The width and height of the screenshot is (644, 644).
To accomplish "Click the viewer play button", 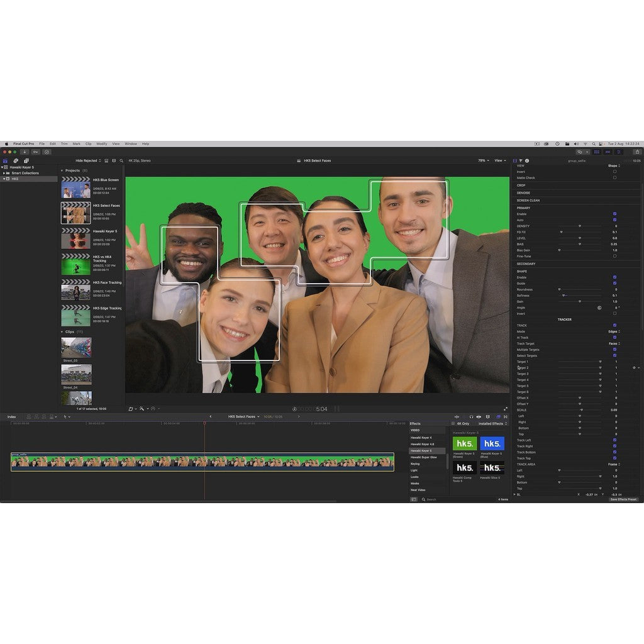I will click(x=294, y=409).
